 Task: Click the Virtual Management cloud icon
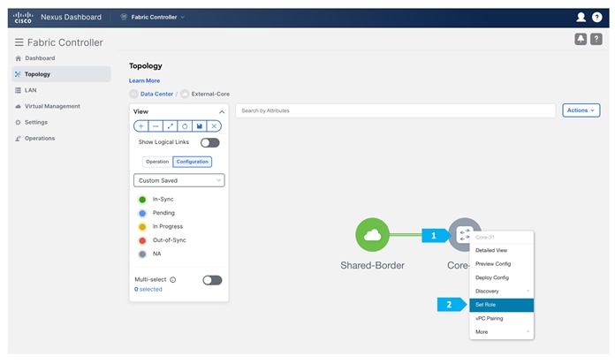tap(18, 106)
